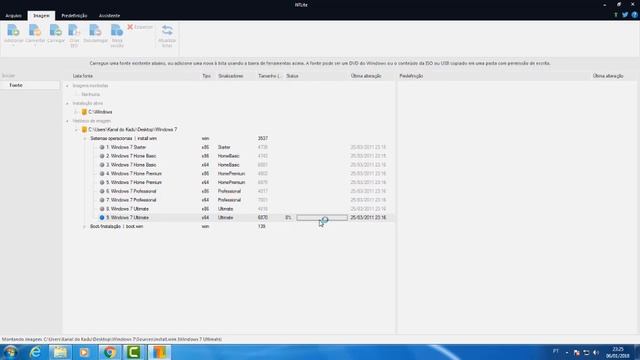640x360 pixels.
Task: Click the Converter toolbar icon
Action: pyautogui.click(x=35, y=30)
